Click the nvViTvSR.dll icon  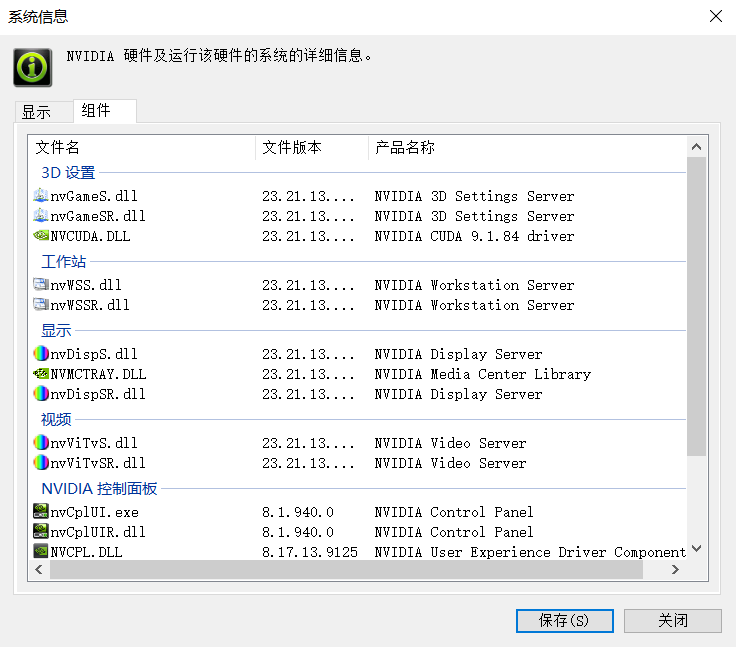[41, 462]
